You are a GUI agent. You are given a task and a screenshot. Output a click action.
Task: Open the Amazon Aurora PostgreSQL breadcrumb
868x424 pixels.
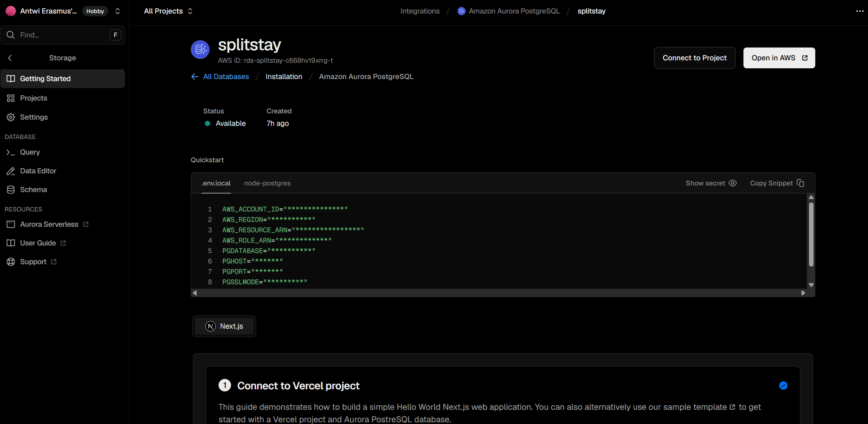coord(514,11)
